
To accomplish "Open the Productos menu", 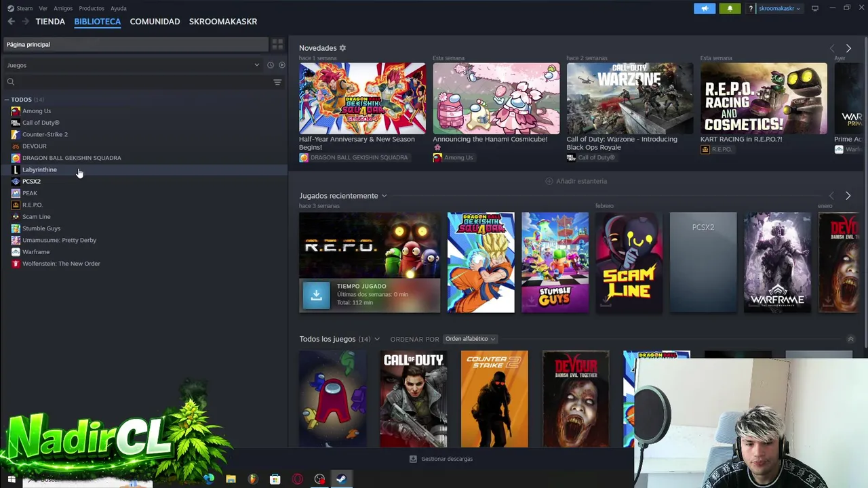I will [x=92, y=8].
